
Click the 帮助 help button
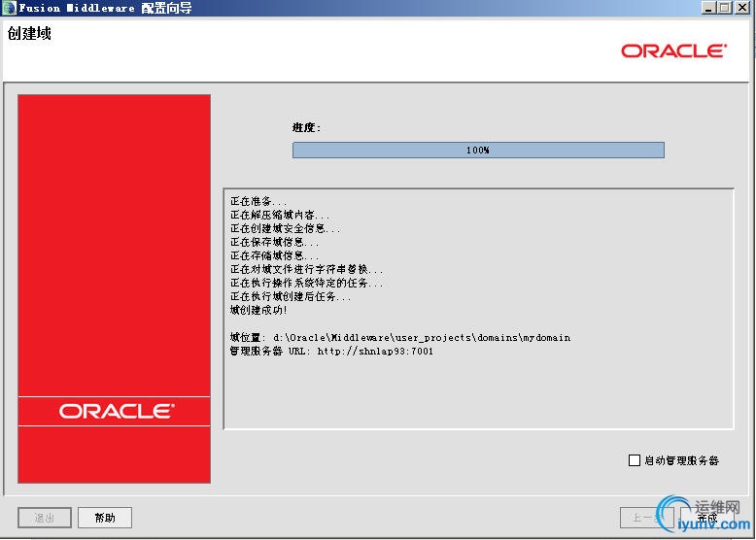[105, 518]
